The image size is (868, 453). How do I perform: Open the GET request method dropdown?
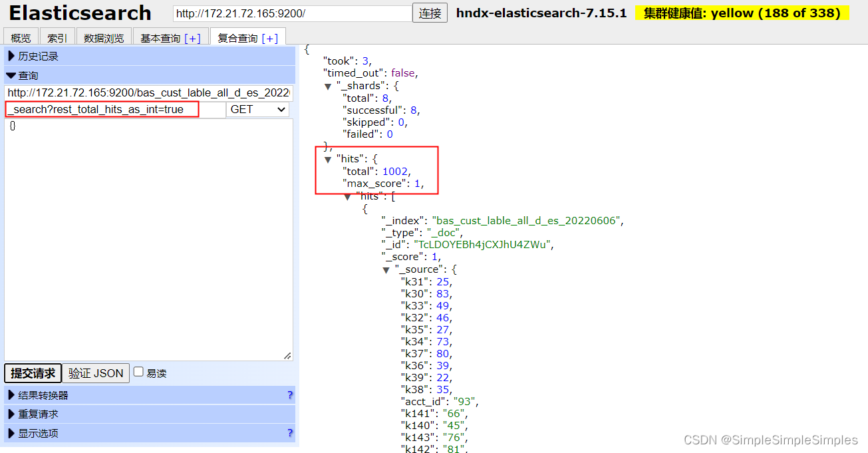click(257, 109)
